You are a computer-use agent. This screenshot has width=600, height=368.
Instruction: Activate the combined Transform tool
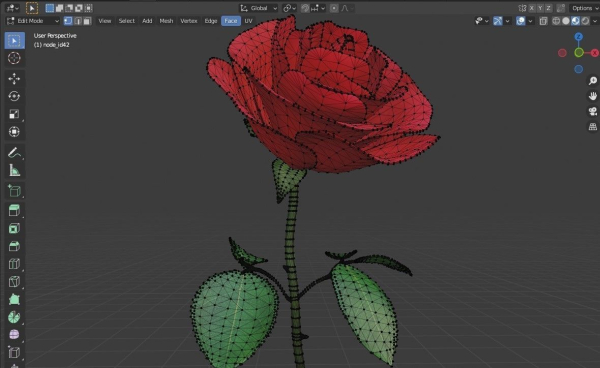click(15, 132)
